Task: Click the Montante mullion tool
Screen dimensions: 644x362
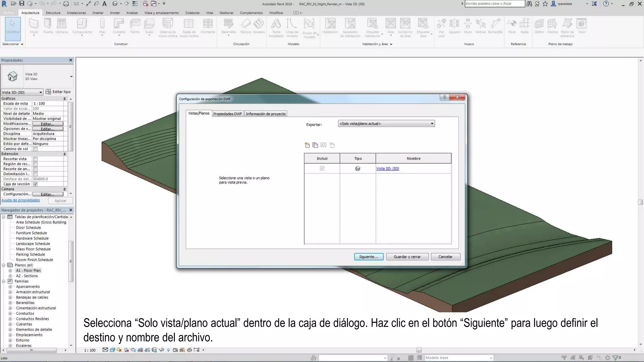Action: (x=208, y=26)
